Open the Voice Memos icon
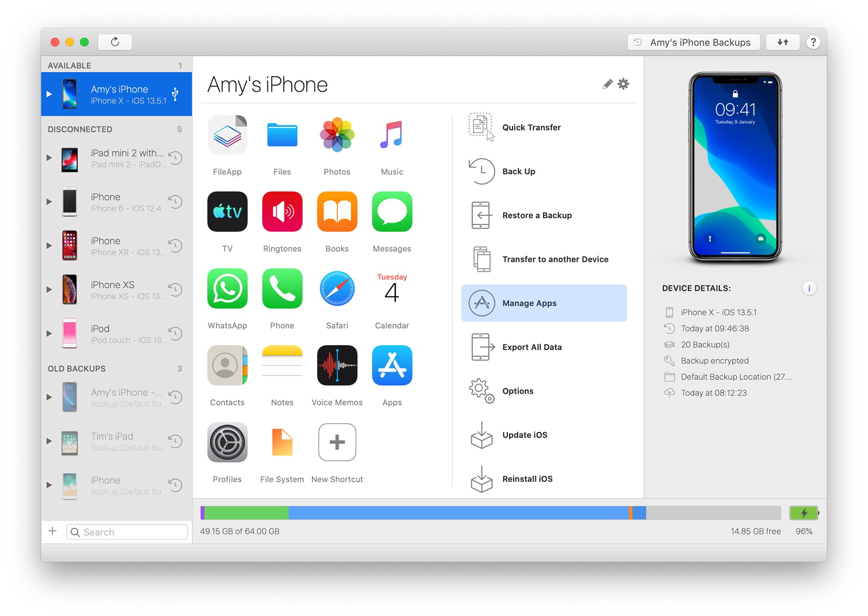Viewport: 868px width, 616px height. pos(337,365)
